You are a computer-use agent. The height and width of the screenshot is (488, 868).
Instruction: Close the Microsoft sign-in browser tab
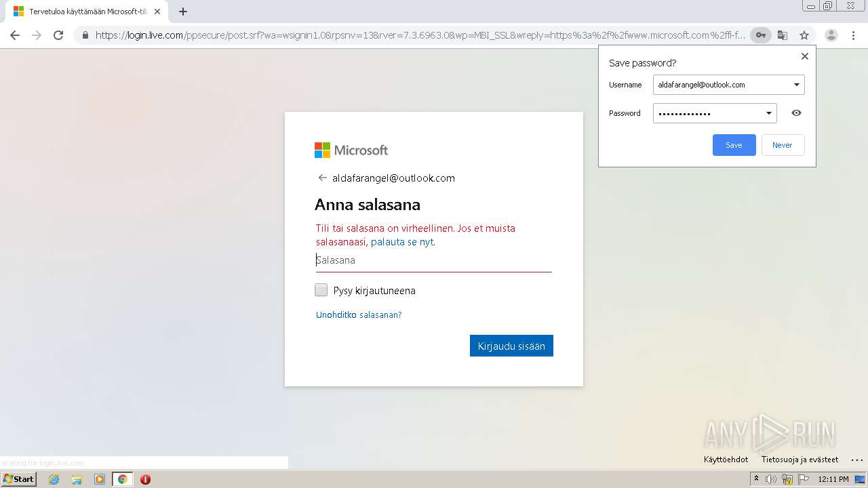click(157, 12)
